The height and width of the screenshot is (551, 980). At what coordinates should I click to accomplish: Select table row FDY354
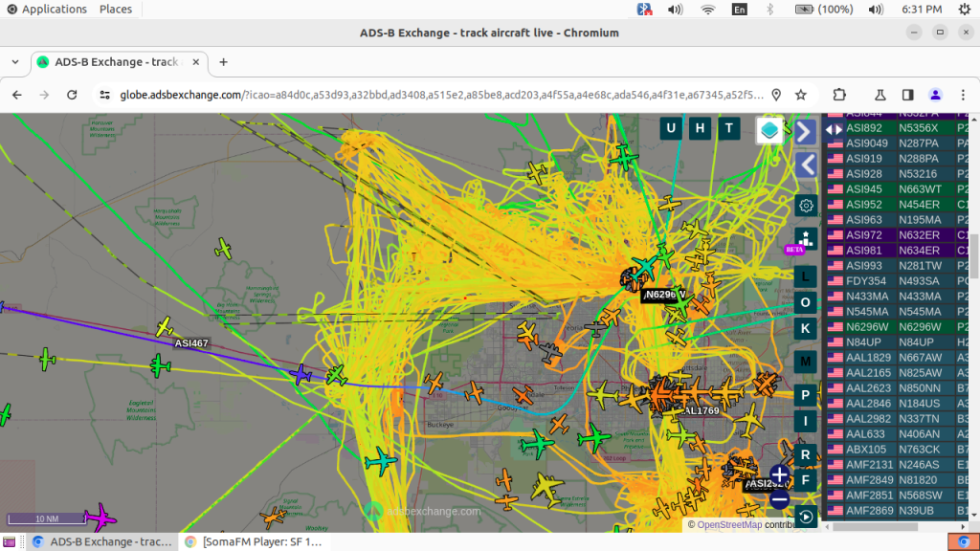click(898, 281)
